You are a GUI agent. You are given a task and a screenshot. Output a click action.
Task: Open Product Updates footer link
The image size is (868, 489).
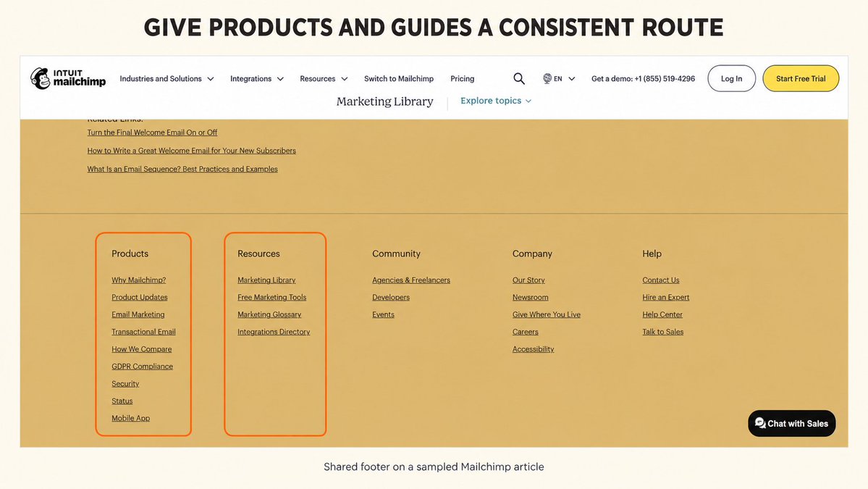tap(140, 298)
